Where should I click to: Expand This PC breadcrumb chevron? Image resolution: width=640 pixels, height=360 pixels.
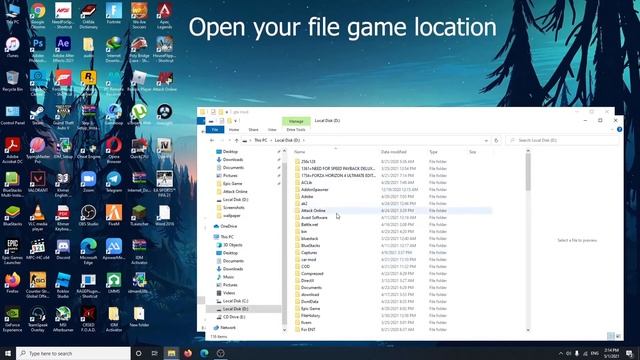tap(271, 140)
